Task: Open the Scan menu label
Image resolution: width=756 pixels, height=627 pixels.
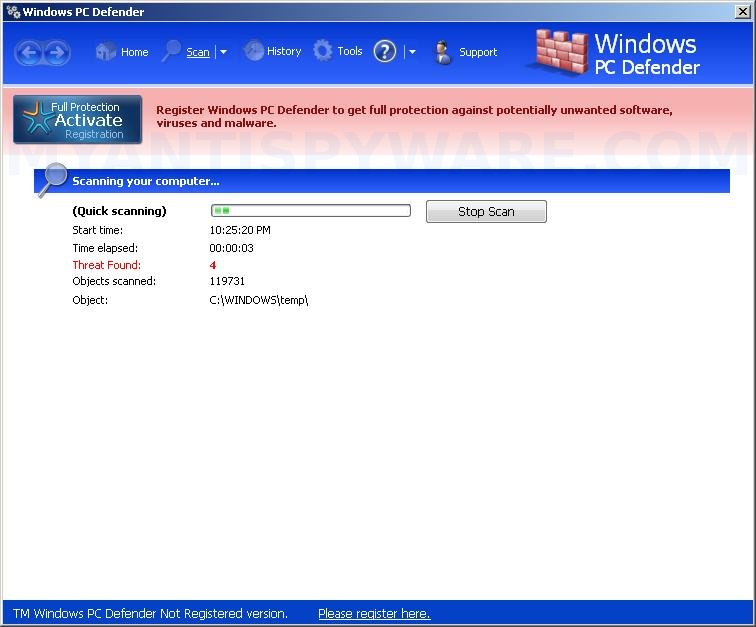Action: 198,52
